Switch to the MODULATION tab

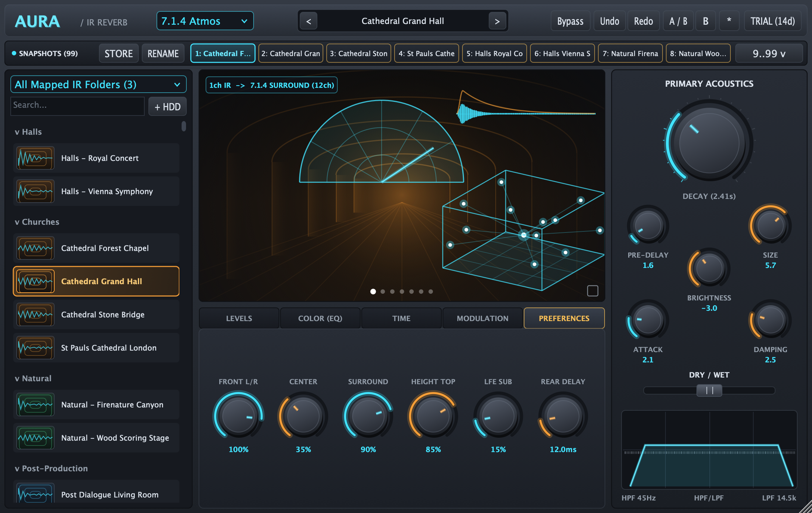482,318
